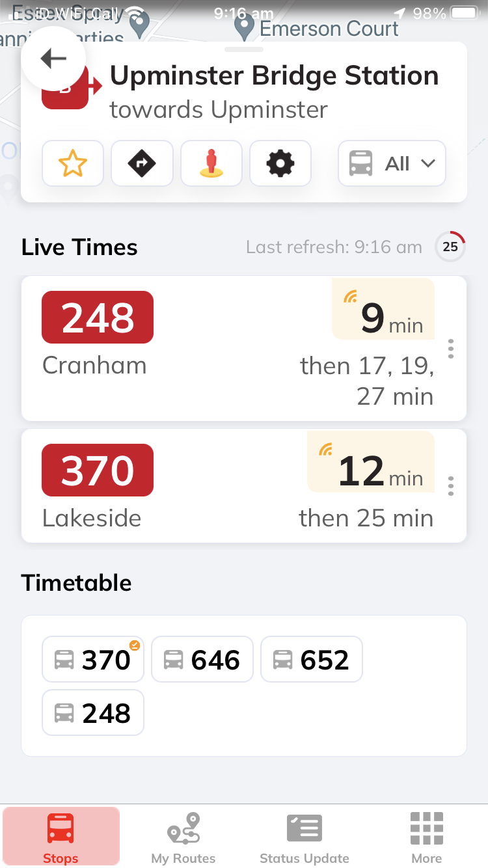Open the 652 timetable
Screen dimensions: 488x868
(312, 659)
